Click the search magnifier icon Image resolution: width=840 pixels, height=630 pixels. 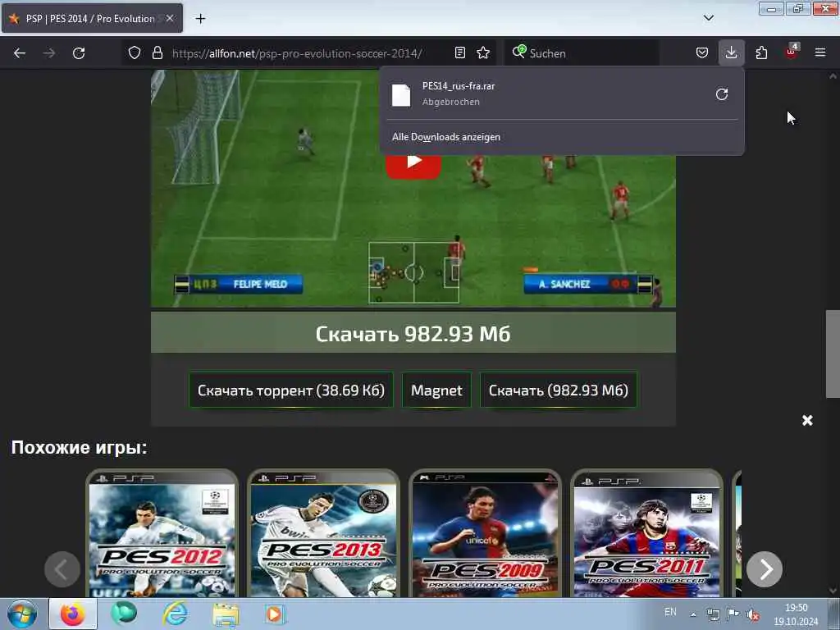tap(518, 52)
